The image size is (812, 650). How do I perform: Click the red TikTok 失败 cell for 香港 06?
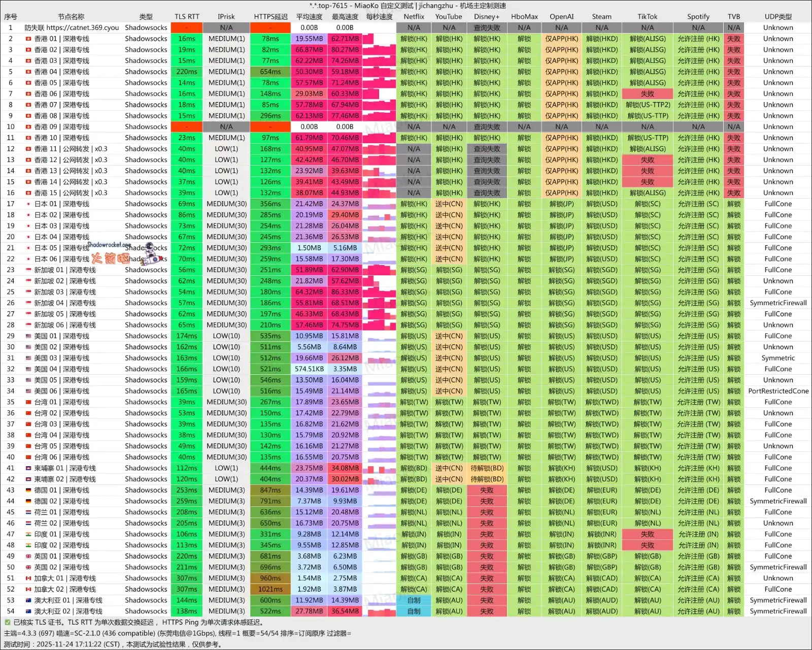pos(647,94)
